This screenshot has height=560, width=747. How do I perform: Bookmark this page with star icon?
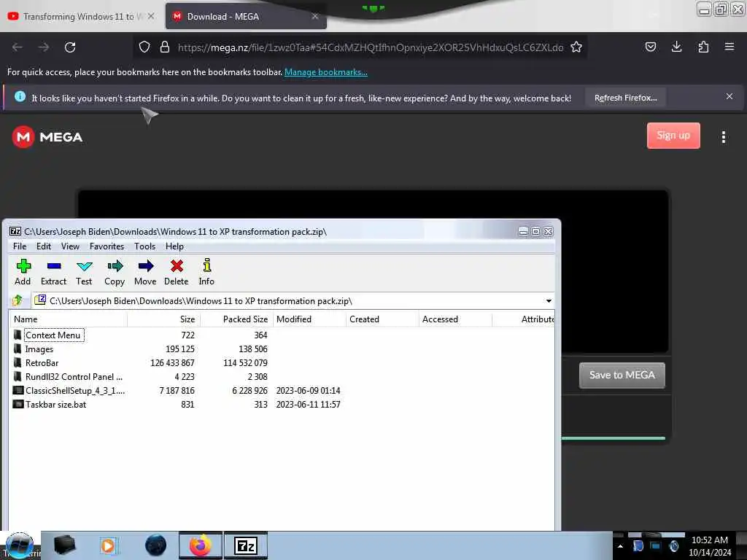[x=576, y=47]
